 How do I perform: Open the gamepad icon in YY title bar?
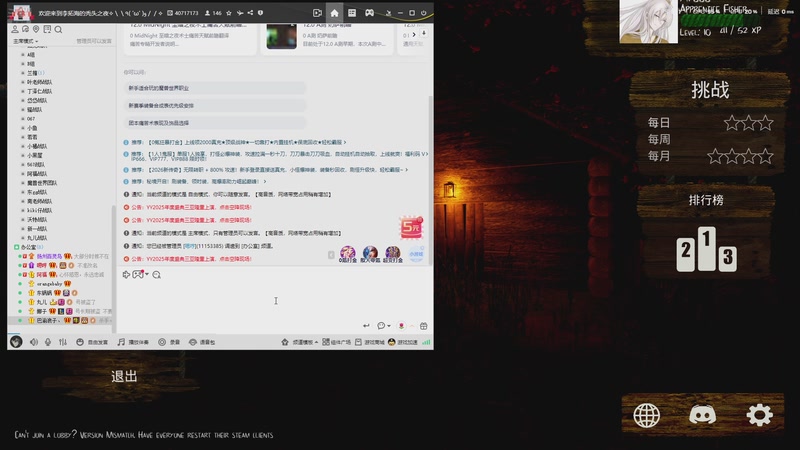click(369, 13)
